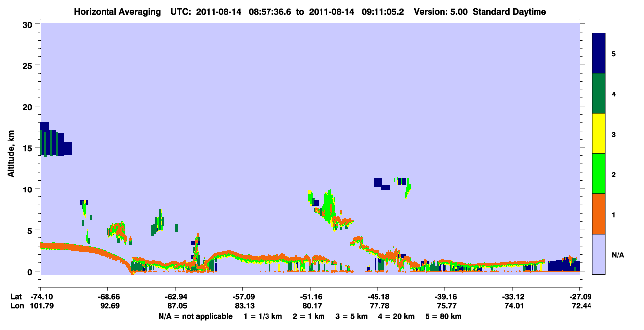Viewport: 644px width, 330px height.
Task: Click the colorbar label '5'
Action: click(x=614, y=53)
